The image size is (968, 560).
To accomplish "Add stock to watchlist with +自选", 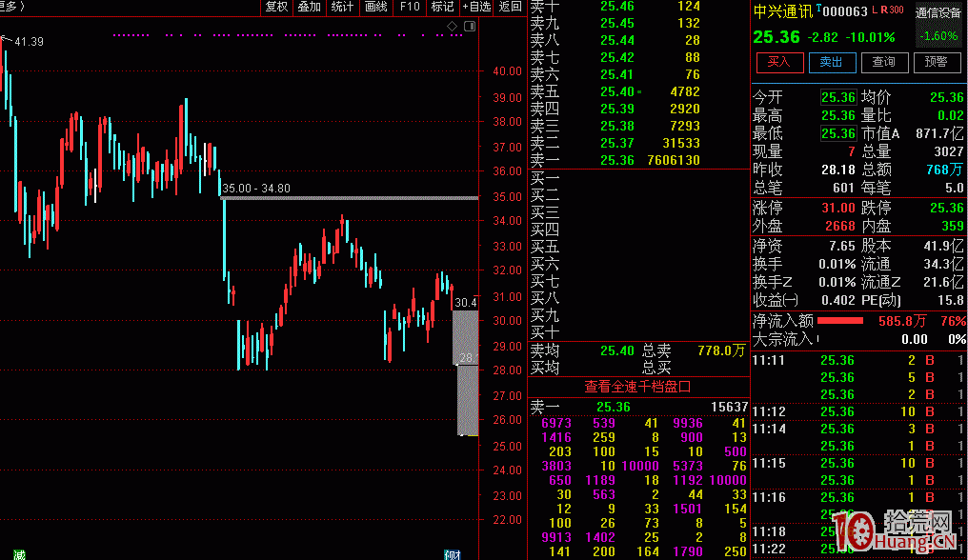I will (x=476, y=7).
